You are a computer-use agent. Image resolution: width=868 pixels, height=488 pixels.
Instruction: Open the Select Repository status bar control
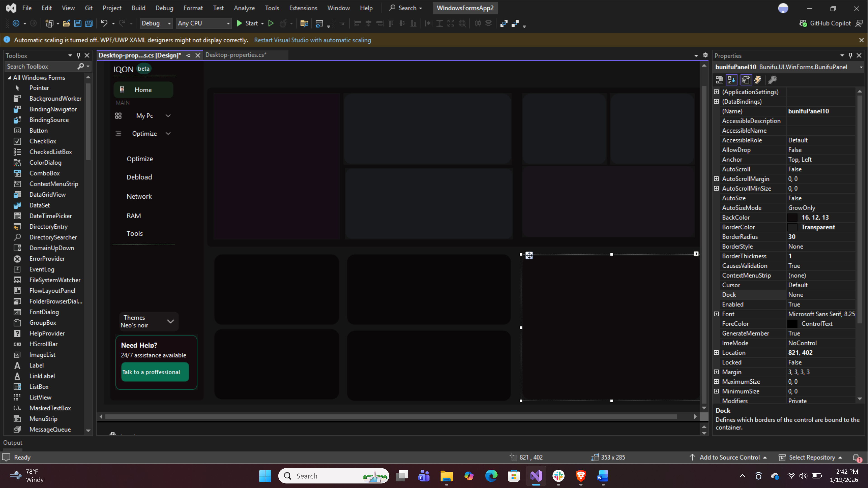tap(810, 457)
